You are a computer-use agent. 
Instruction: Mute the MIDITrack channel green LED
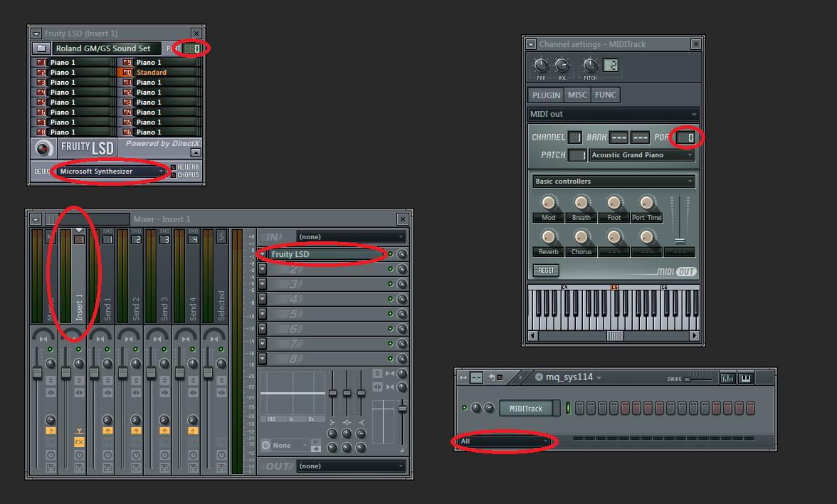pyautogui.click(x=464, y=408)
